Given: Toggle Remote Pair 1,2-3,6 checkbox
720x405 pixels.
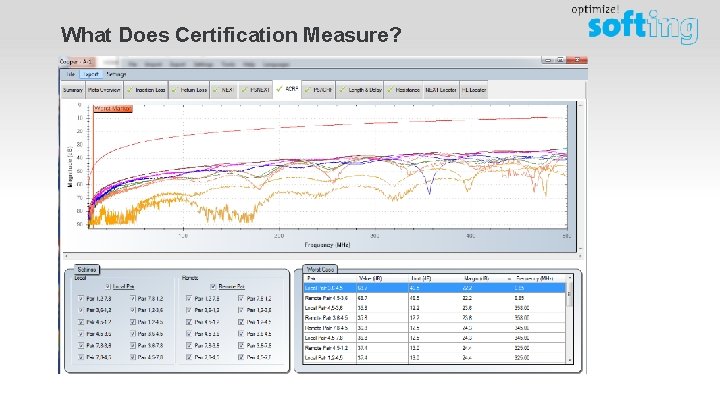Looking at the screenshot, I should point(241,310).
